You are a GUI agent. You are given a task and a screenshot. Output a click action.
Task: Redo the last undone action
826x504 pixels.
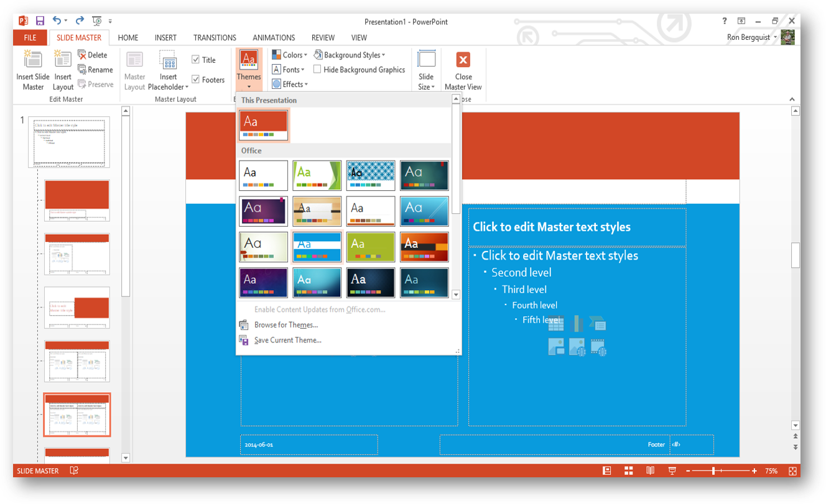[80, 21]
